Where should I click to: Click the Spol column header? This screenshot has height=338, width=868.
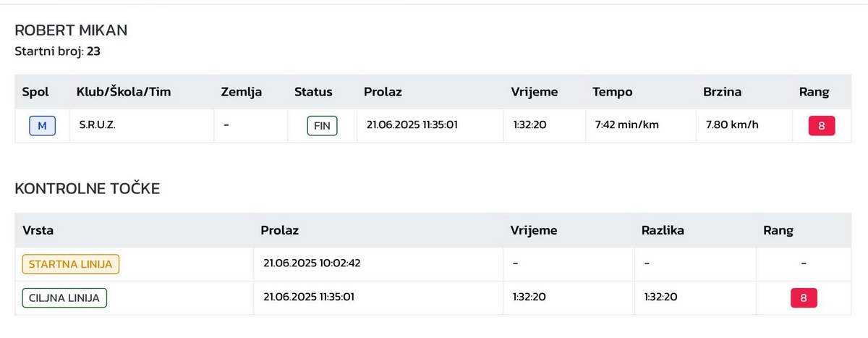[35, 92]
